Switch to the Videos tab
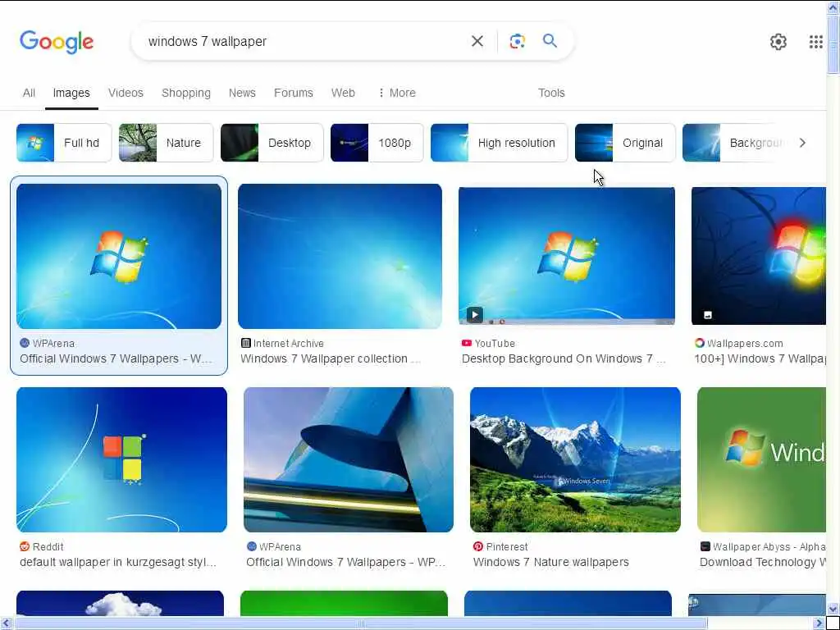 pos(126,93)
